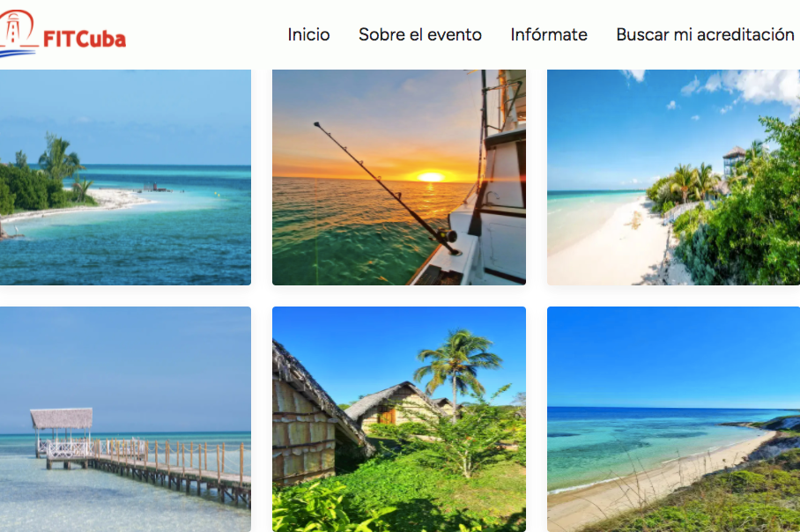Go to the Inicio page
This screenshot has width=800, height=532.
click(308, 34)
